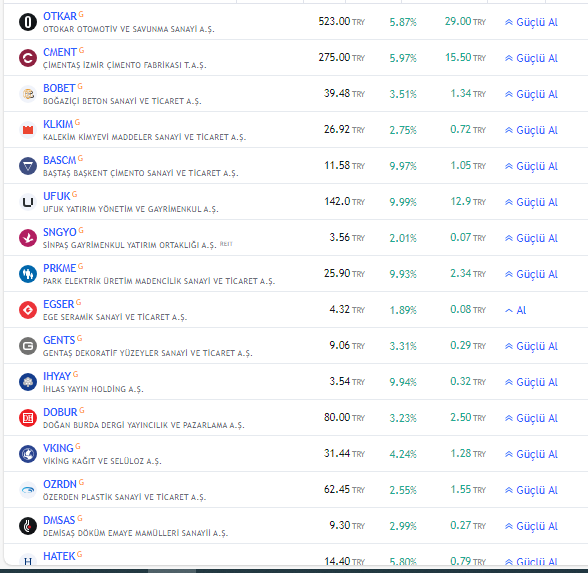Click the BOBET company logo icon

click(28, 94)
